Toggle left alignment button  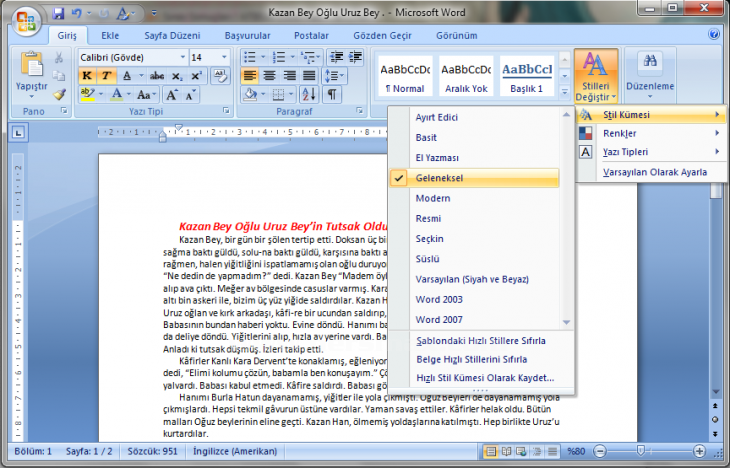coord(250,75)
